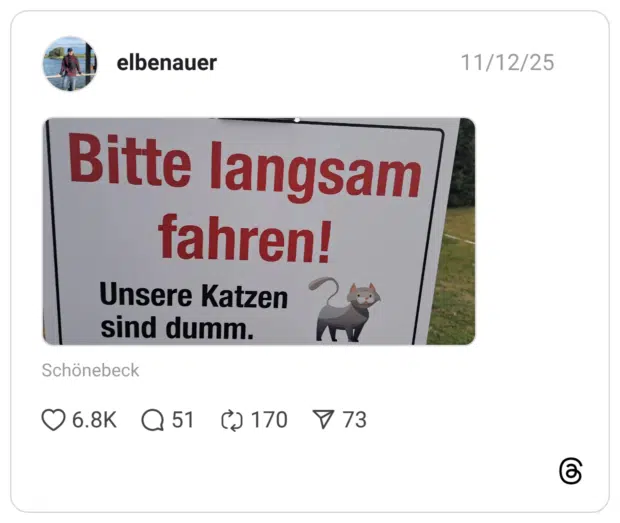Open comments via speech bubble icon
This screenshot has height=523, width=620.
click(153, 420)
